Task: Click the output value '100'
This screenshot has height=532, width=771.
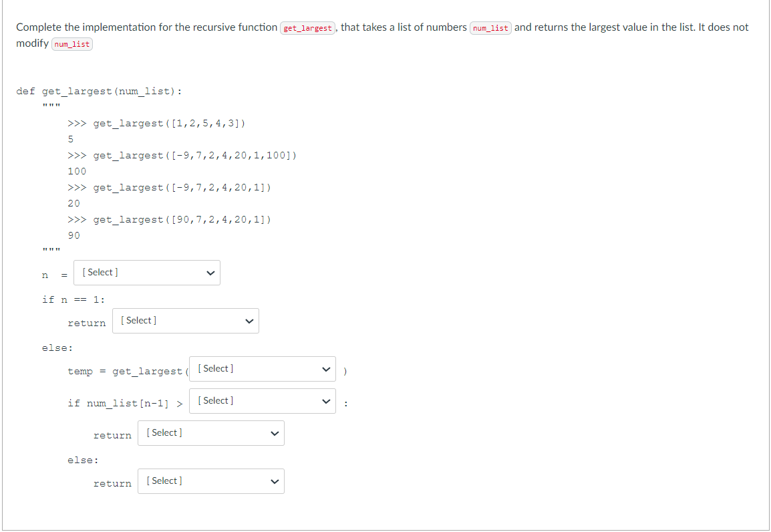Action: tap(77, 171)
